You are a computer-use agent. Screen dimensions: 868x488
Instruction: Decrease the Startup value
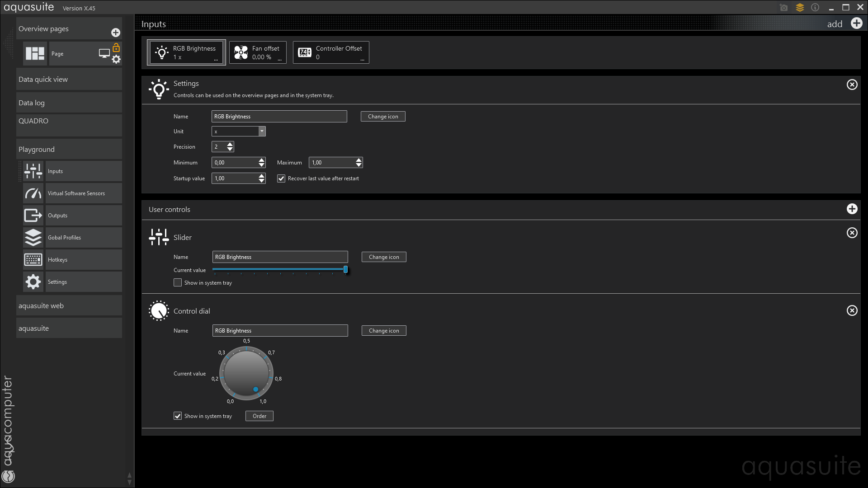[262, 181]
